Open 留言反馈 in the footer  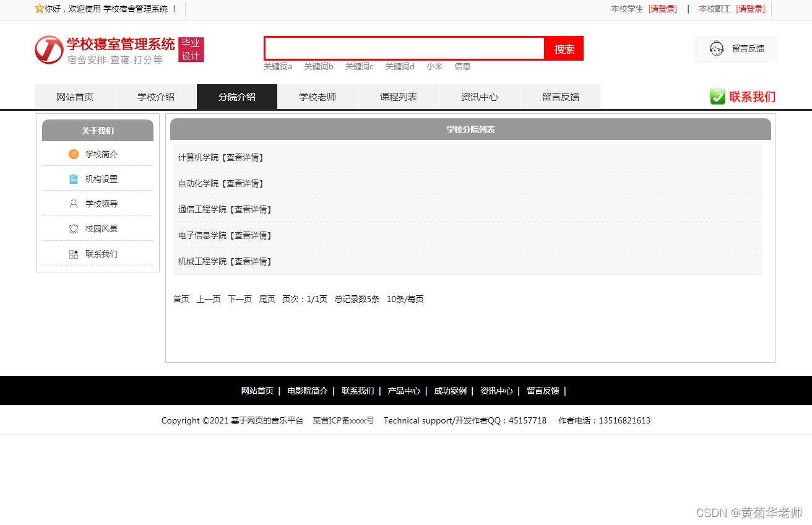(x=543, y=391)
